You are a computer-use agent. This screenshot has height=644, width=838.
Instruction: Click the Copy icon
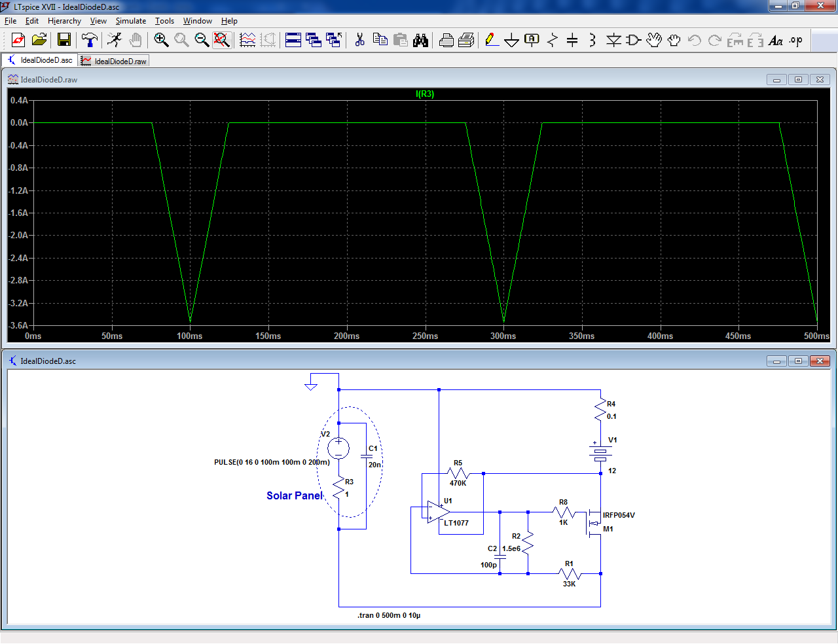380,41
